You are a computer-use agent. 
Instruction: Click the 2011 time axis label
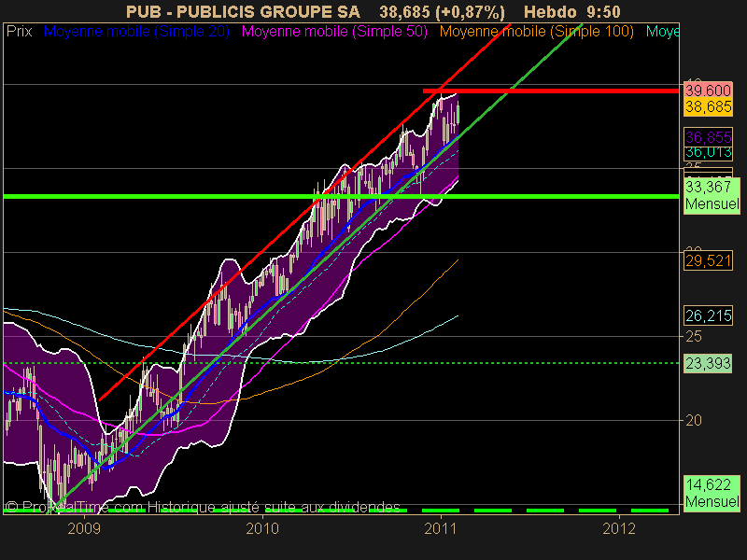441,528
